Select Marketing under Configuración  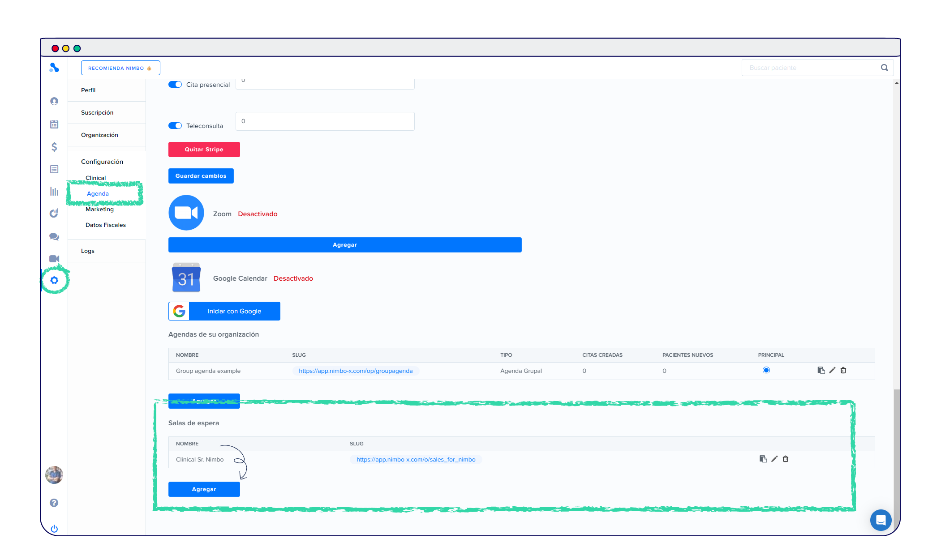[x=99, y=209]
